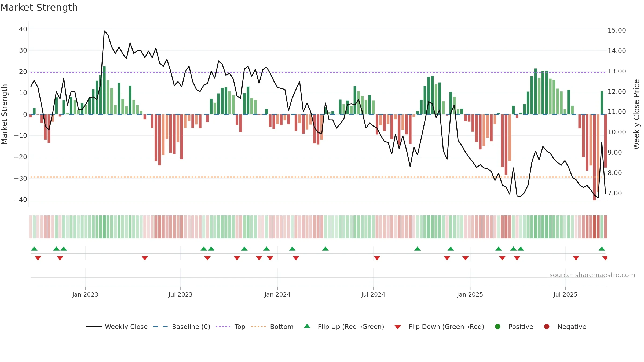Click the Jan 2023 axis label

pyautogui.click(x=85, y=295)
